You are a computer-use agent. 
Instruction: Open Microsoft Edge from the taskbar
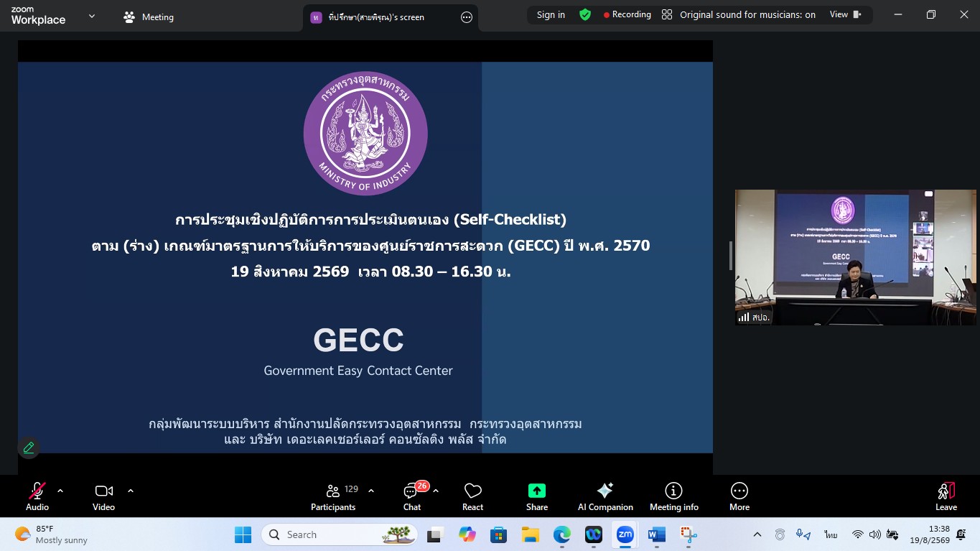[x=561, y=534]
